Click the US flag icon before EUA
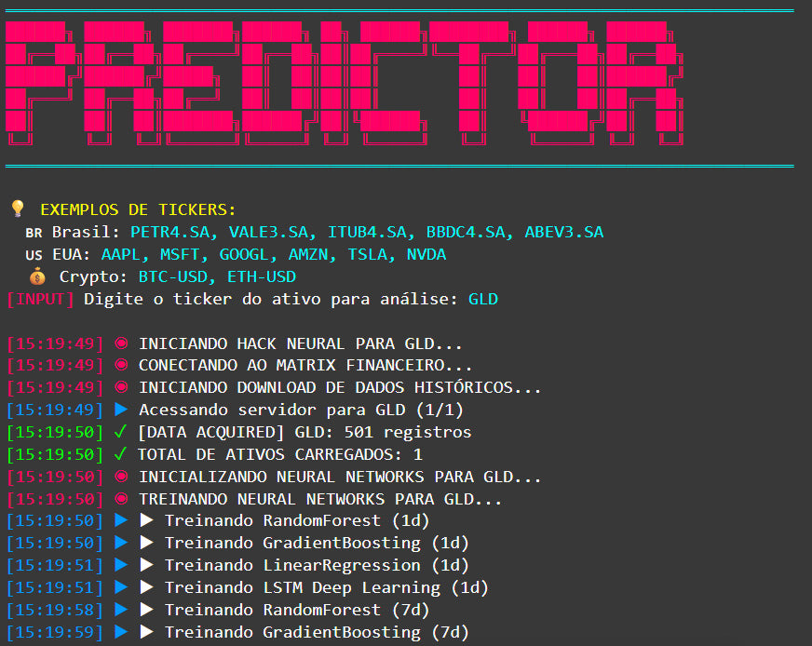Image resolution: width=812 pixels, height=646 pixels. (x=34, y=254)
